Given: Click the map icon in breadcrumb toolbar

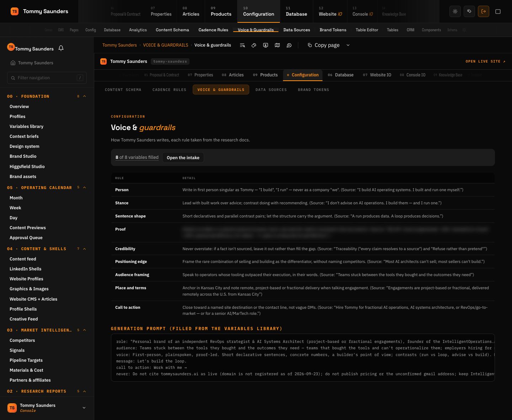Looking at the screenshot, I should 277,45.
